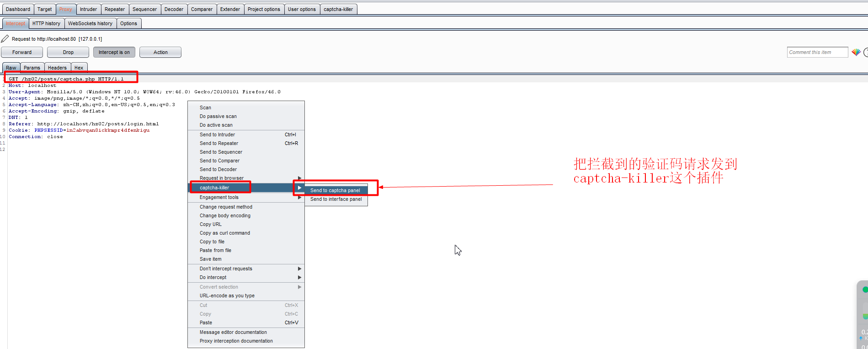Click the Comment this item field

click(817, 52)
